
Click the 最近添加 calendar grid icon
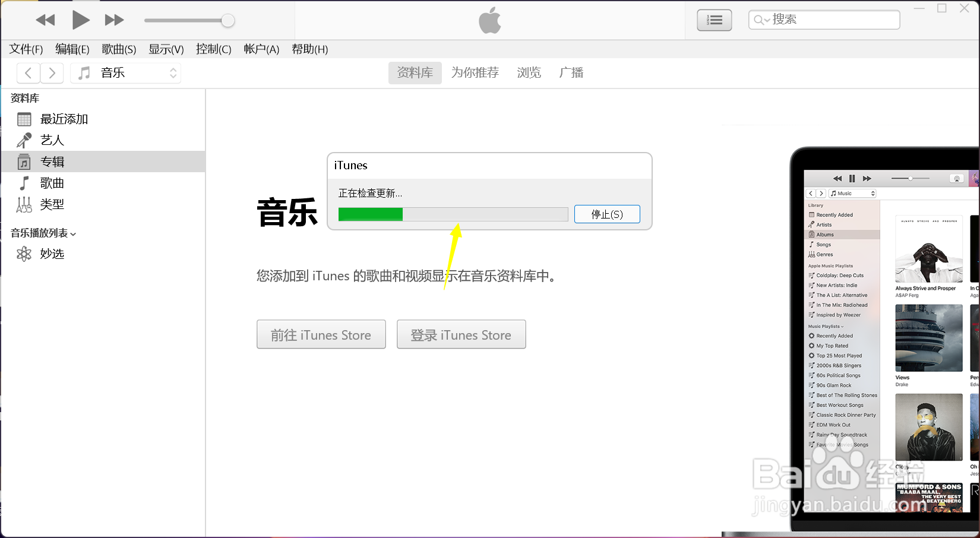(24, 119)
